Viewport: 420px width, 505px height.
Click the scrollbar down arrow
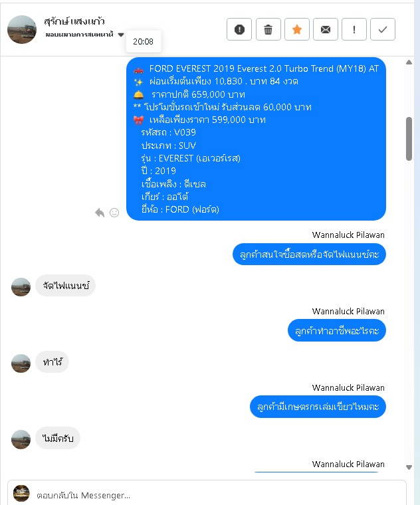[409, 468]
